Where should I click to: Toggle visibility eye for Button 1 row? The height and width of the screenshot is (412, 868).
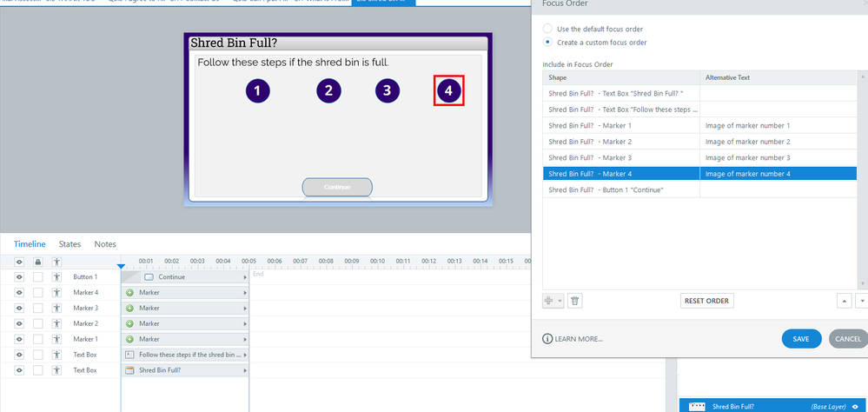pyautogui.click(x=19, y=277)
